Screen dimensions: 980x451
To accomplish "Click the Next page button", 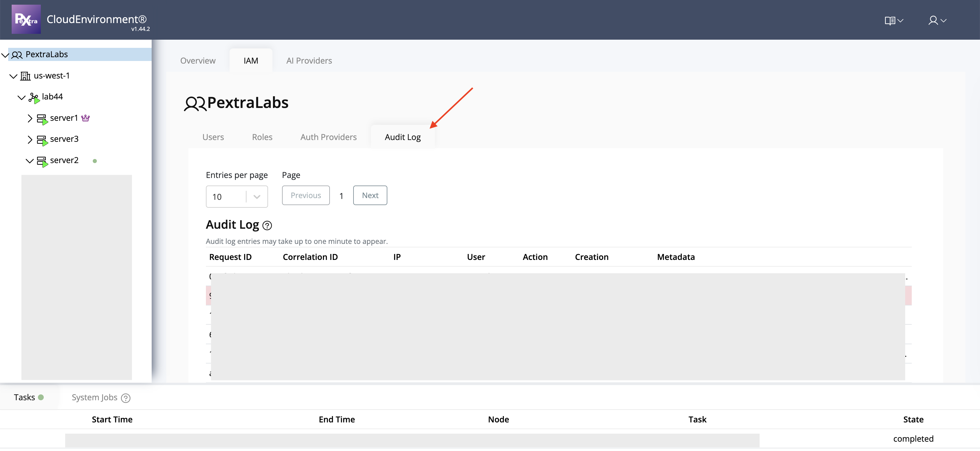I will [x=370, y=195].
